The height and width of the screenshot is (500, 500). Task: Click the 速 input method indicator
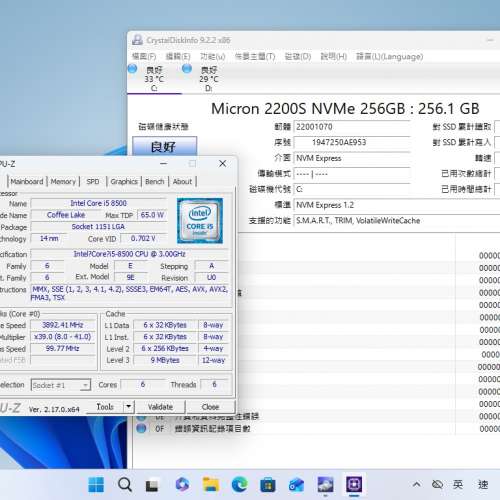(x=483, y=484)
